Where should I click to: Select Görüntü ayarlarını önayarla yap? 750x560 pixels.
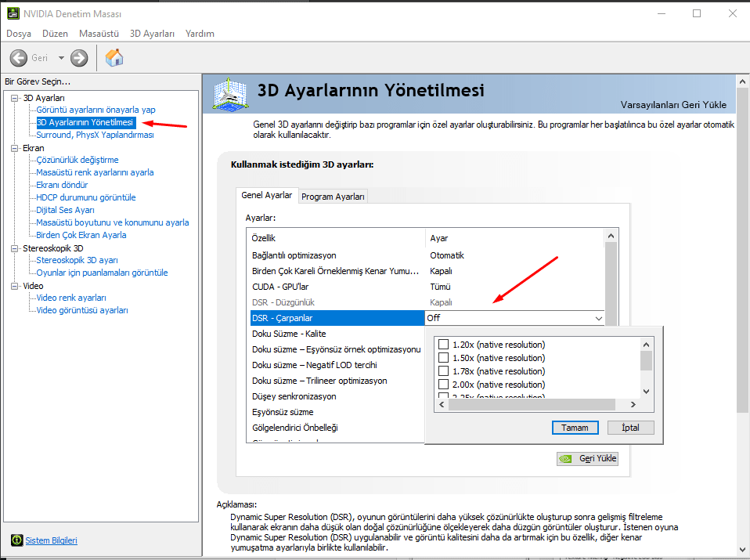coord(96,110)
